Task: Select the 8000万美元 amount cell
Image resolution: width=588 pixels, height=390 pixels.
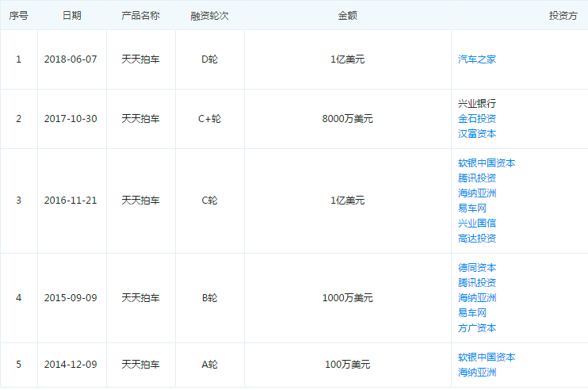Action: (347, 119)
